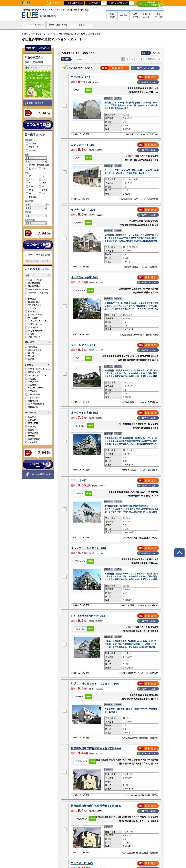Check the 1LDK layout box

40,180
